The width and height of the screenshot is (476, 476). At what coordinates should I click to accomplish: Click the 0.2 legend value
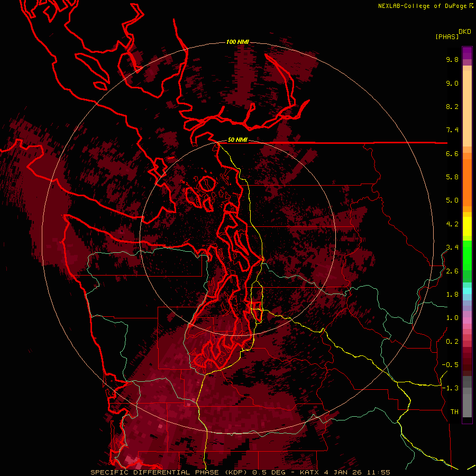[x=452, y=342]
